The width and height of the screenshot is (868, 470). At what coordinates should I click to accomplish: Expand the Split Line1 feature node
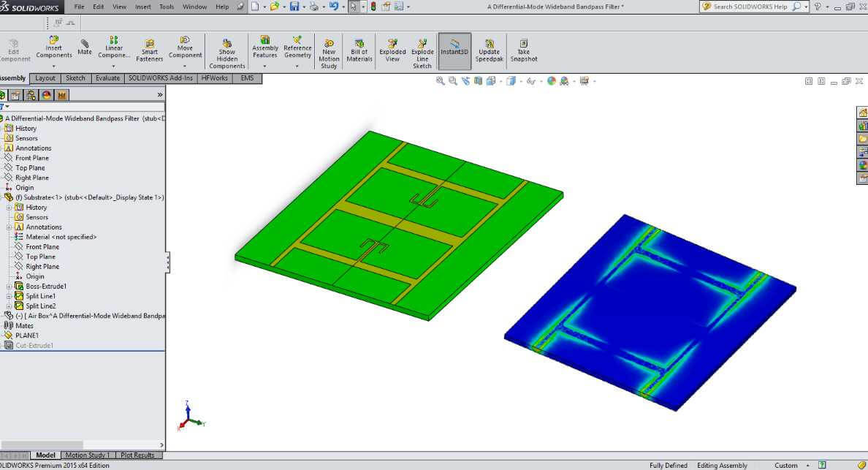tap(9, 296)
